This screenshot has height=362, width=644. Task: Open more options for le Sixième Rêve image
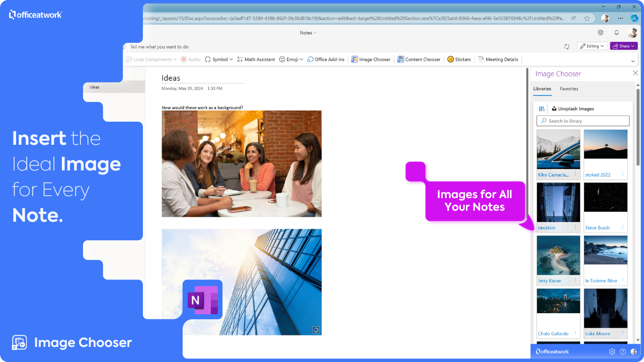click(623, 280)
